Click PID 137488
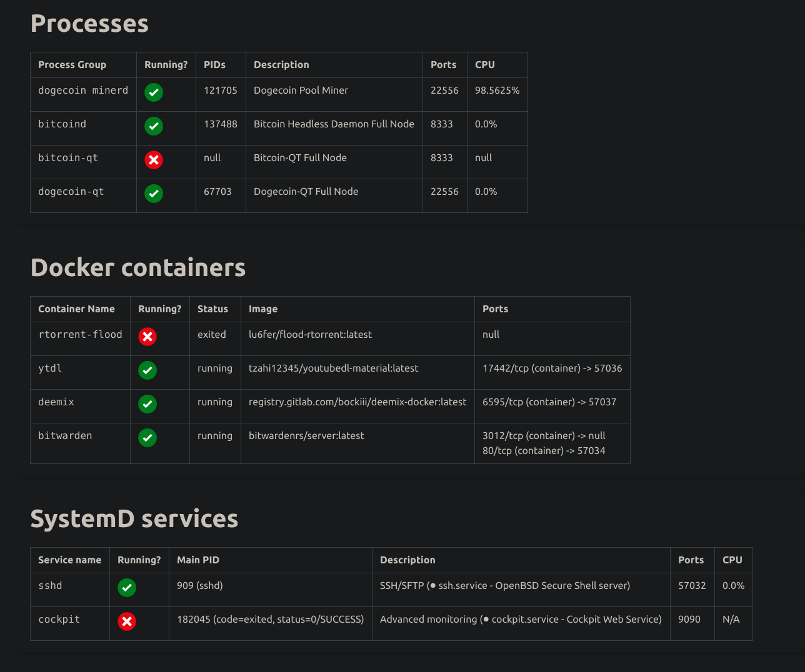805x672 pixels. (x=221, y=124)
